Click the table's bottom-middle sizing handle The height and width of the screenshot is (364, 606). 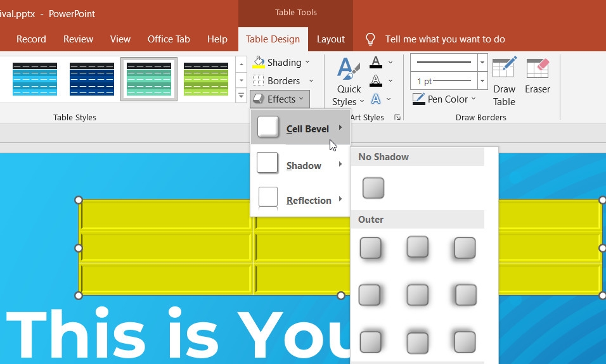(340, 295)
